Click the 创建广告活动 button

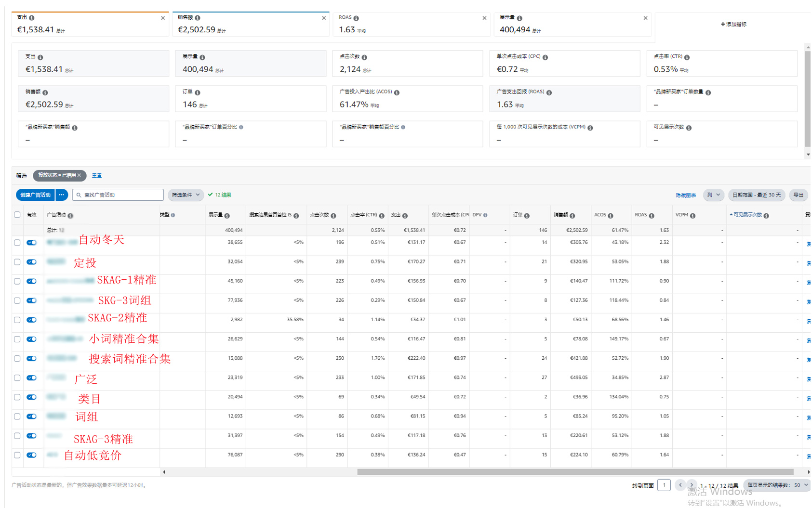[x=35, y=195]
